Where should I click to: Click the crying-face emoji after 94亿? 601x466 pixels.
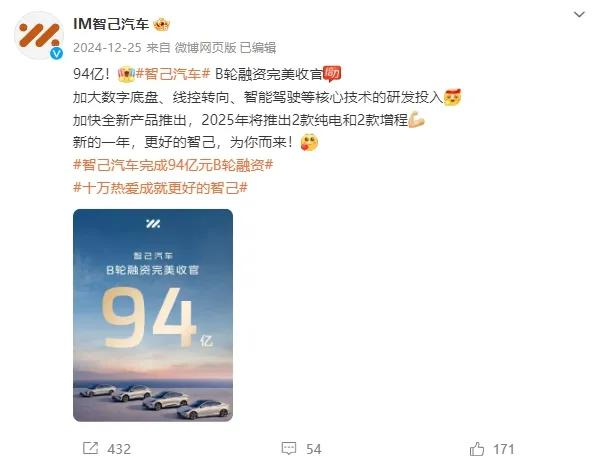[x=126, y=74]
